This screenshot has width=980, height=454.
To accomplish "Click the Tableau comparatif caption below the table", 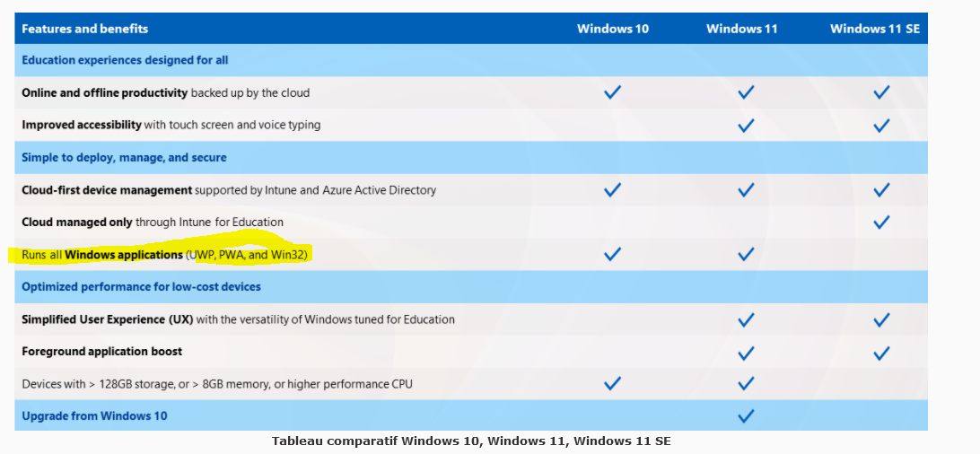I will tap(471, 441).
